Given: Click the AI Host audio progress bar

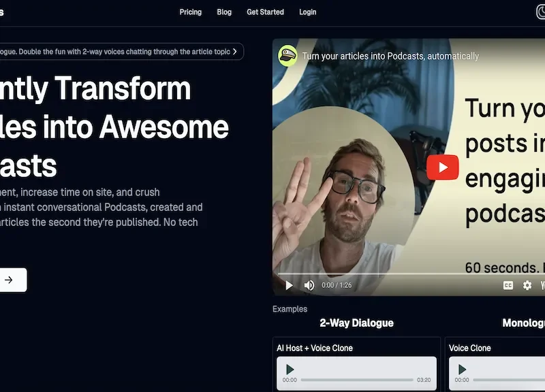Looking at the screenshot, I should (354, 379).
